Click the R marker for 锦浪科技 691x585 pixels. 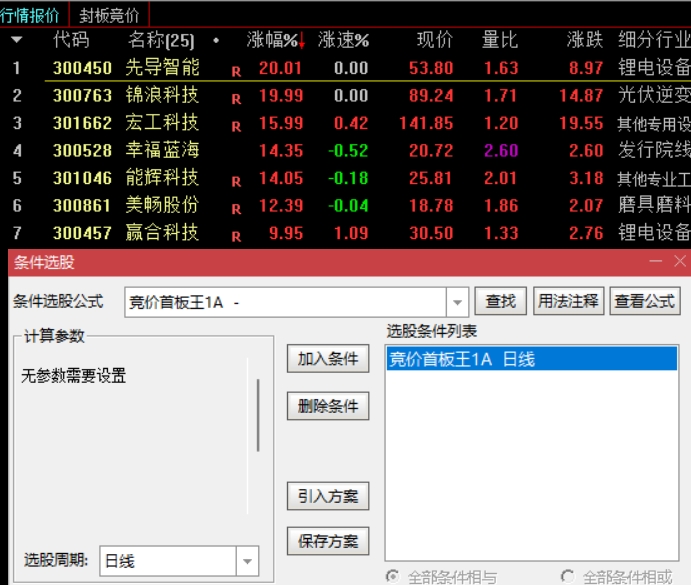click(236, 99)
